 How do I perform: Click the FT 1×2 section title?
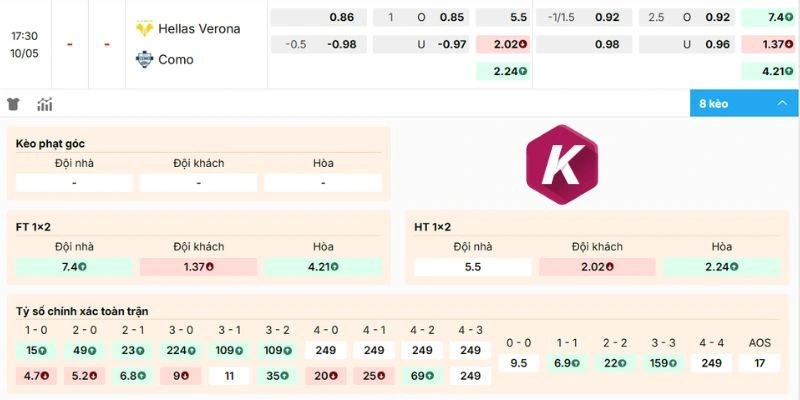pos(33,228)
